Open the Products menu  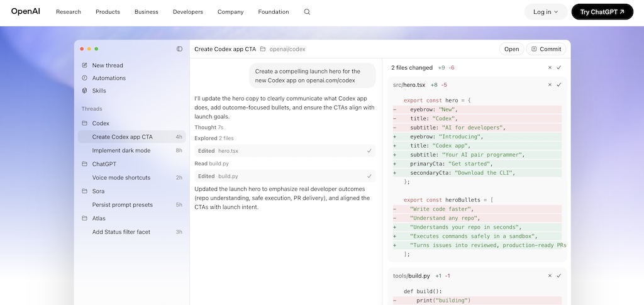108,12
